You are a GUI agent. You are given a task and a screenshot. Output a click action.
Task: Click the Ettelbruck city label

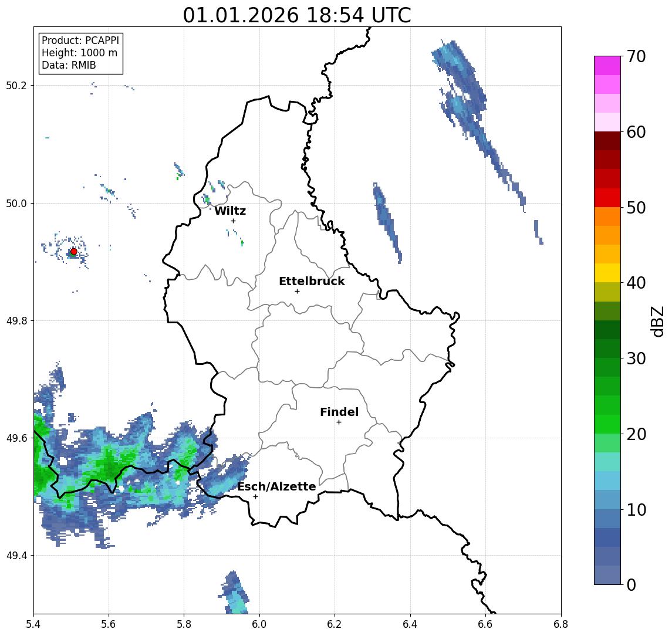tap(312, 281)
